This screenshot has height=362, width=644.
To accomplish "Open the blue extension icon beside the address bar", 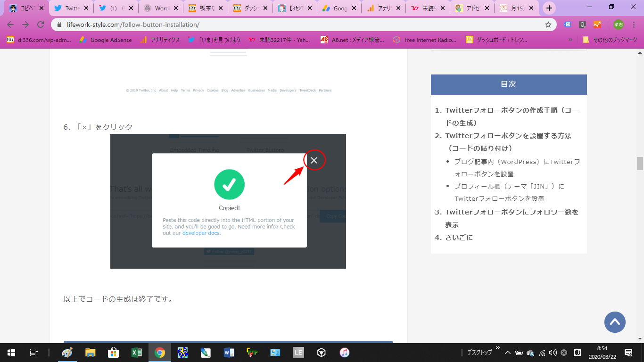I will click(x=568, y=25).
